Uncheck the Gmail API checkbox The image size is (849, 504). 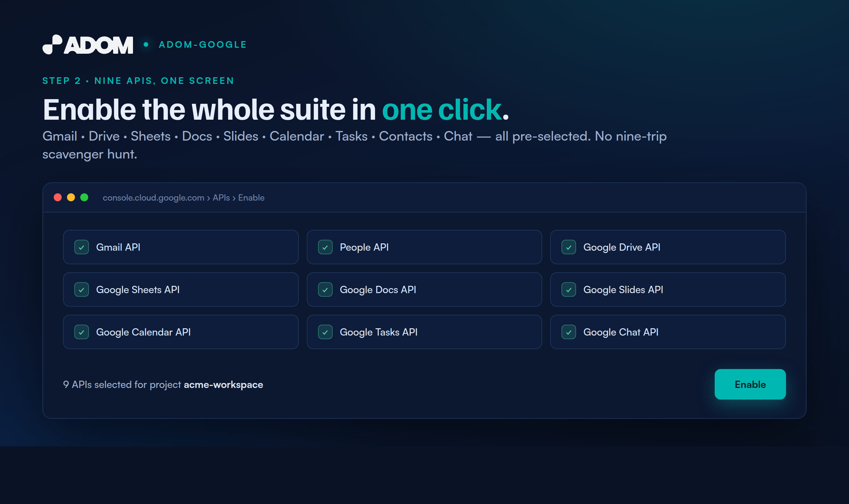click(x=82, y=247)
